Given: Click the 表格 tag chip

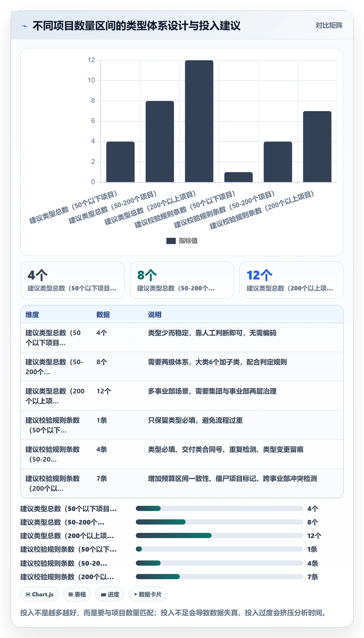Looking at the screenshot, I should [x=77, y=594].
